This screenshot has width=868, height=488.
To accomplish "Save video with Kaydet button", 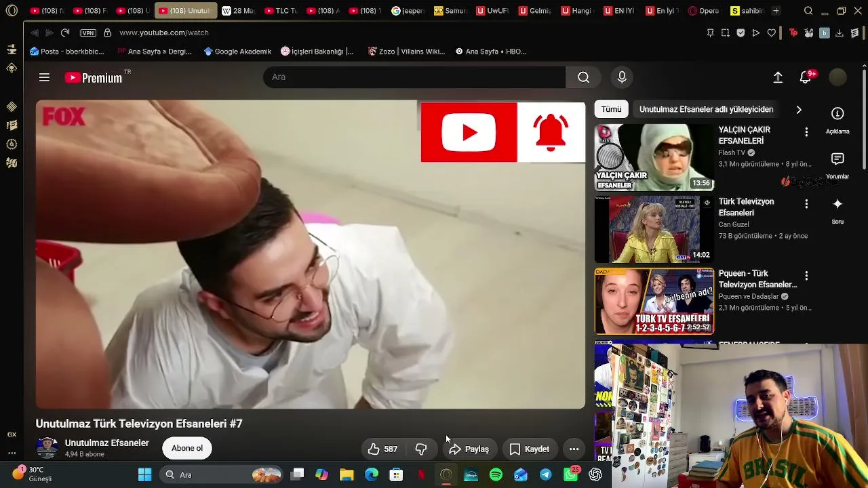I will tap(529, 449).
